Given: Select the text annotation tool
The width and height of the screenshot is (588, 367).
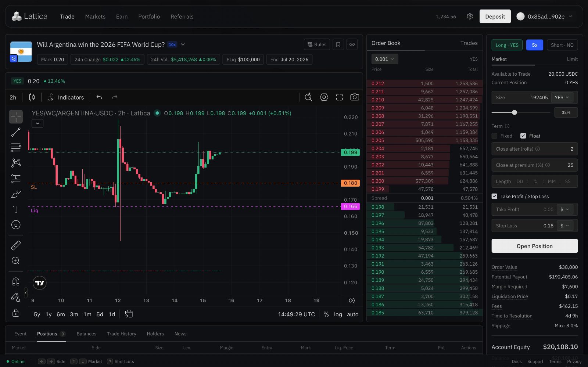Looking at the screenshot, I should (x=16, y=209).
